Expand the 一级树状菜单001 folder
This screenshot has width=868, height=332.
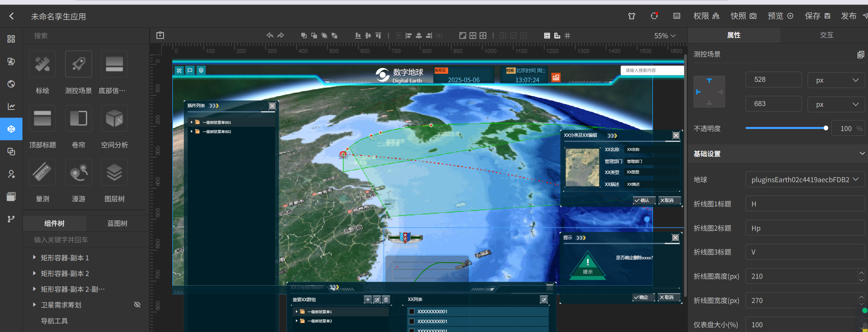pos(192,122)
